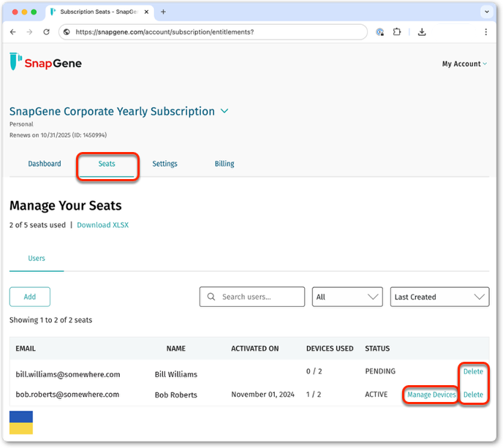Click the Download XLSX link
This screenshot has height=448, width=503.
click(102, 225)
